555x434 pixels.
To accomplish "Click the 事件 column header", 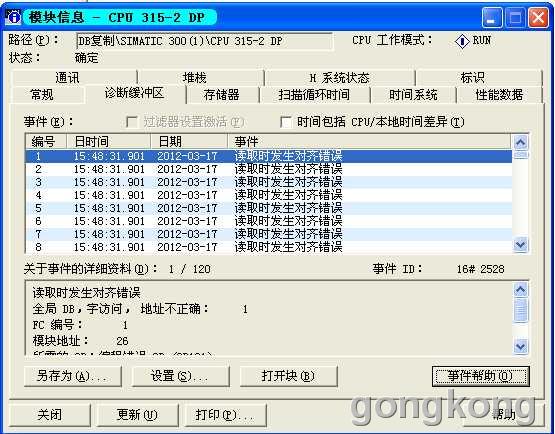I will (369, 142).
